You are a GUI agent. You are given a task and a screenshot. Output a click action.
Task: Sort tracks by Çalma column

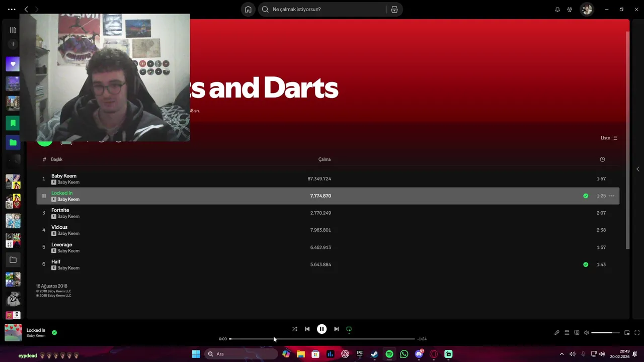point(325,159)
